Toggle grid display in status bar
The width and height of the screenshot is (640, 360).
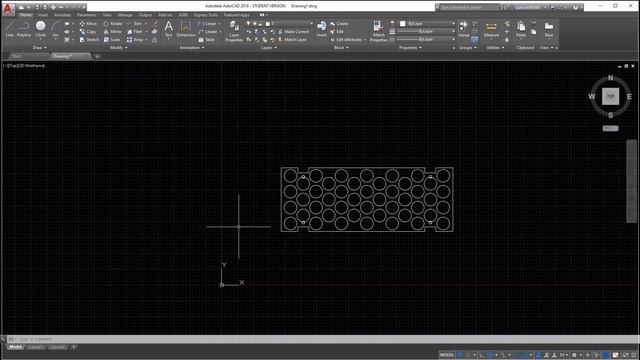click(x=460, y=355)
